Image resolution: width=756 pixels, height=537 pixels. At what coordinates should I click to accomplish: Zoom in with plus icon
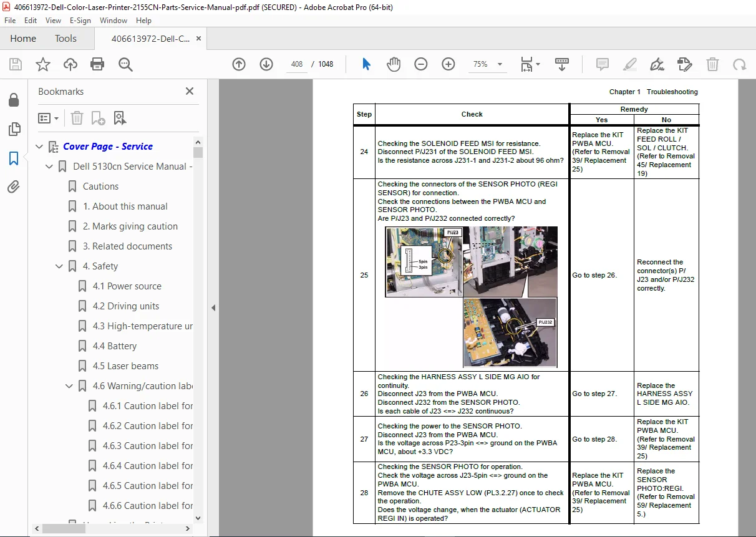[x=448, y=64]
